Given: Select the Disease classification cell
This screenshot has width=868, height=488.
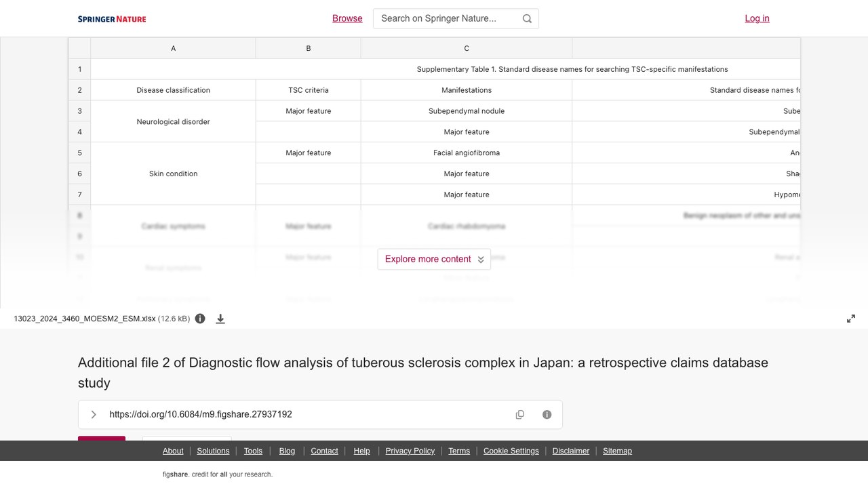Looking at the screenshot, I should [x=173, y=90].
